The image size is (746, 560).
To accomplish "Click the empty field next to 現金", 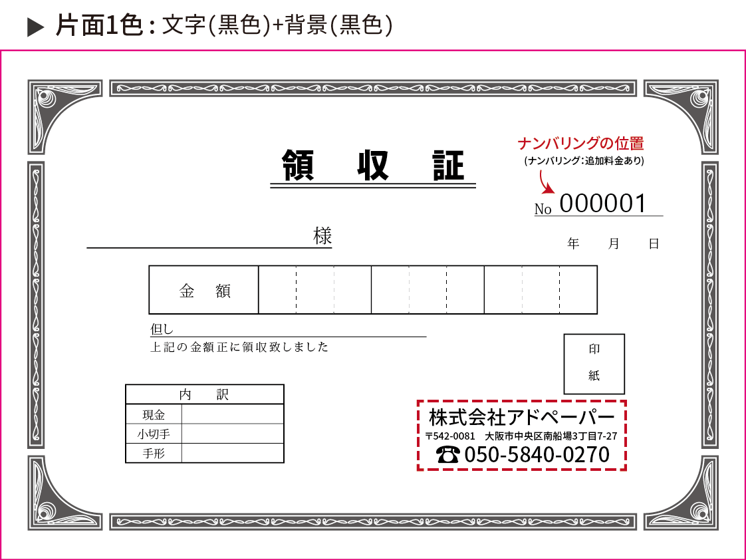I will pos(232,415).
